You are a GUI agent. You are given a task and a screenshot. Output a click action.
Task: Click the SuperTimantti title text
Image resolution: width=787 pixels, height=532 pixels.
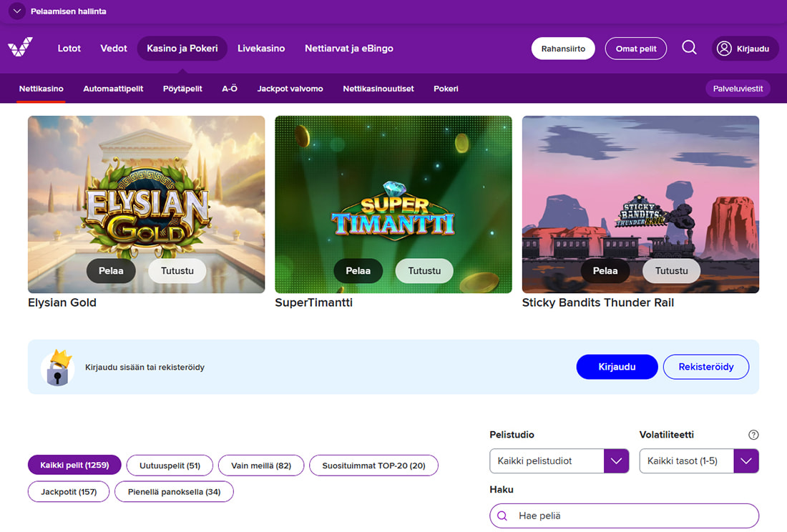tap(313, 302)
